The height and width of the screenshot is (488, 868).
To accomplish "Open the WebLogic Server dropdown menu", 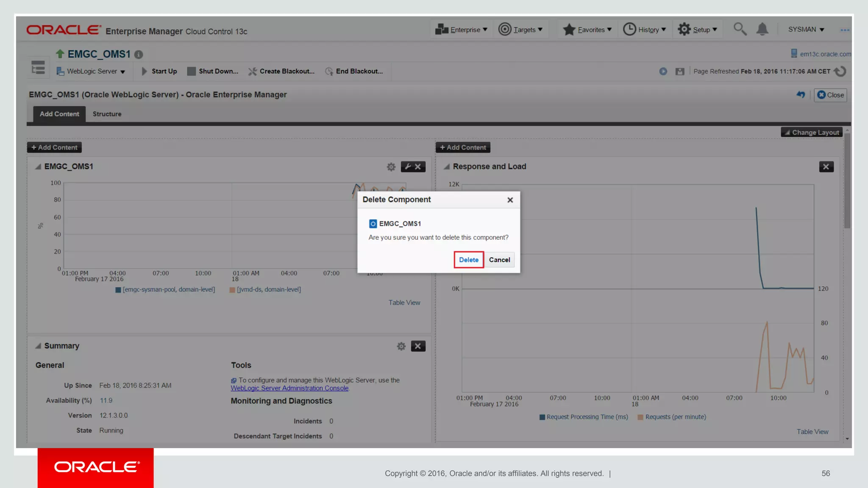I will pyautogui.click(x=92, y=71).
